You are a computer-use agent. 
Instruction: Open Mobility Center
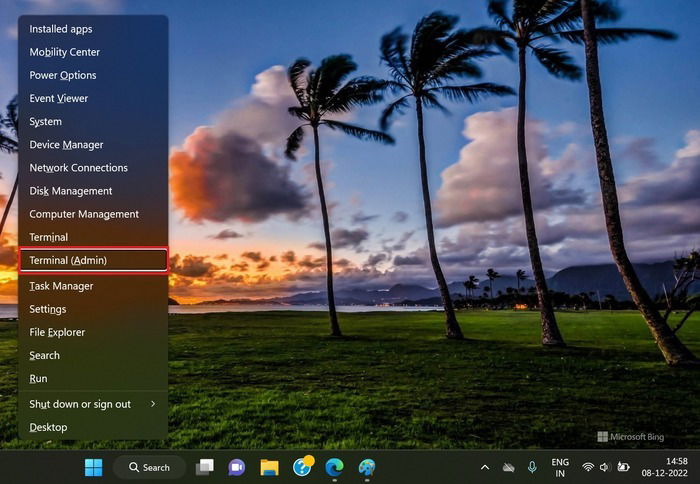coord(93,52)
